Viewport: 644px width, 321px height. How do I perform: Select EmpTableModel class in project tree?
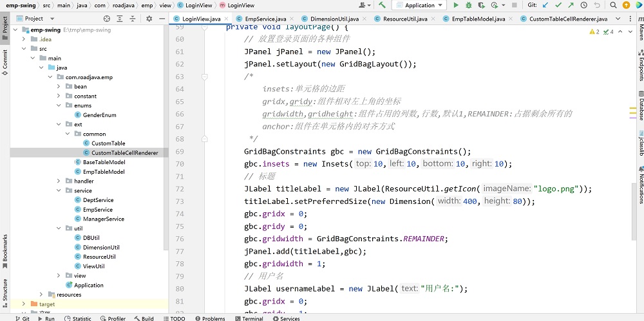tap(104, 172)
